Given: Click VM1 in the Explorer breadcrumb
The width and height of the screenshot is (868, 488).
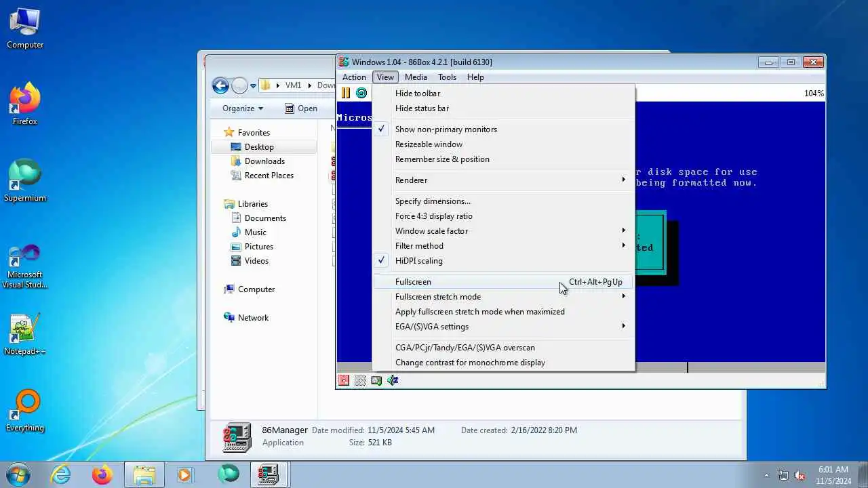Looking at the screenshot, I should click(293, 85).
